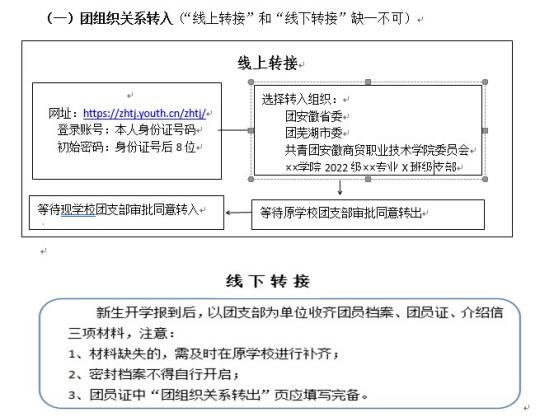Click the 团安徽省委 line
The image size is (554, 417).
coord(314,116)
